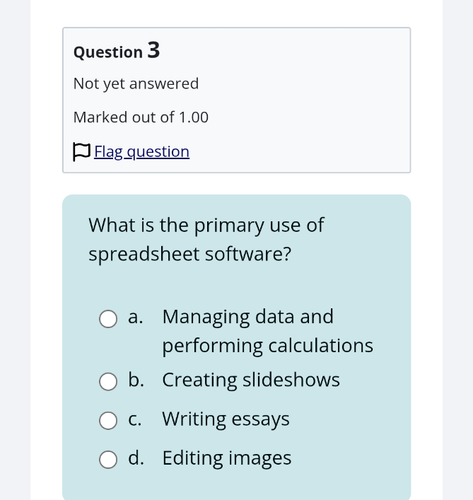Click the large question number 3
473x500 pixels.
(x=154, y=50)
